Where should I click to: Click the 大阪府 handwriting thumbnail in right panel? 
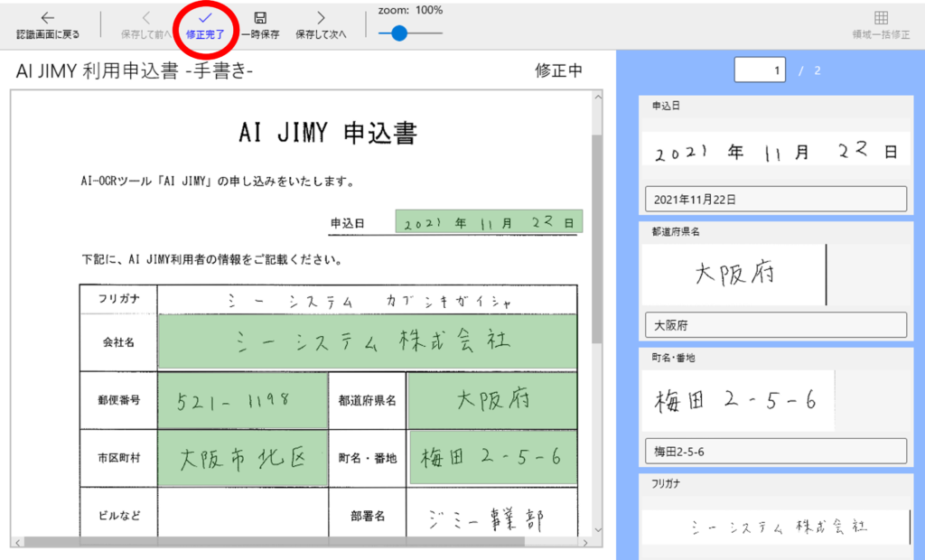[734, 275]
